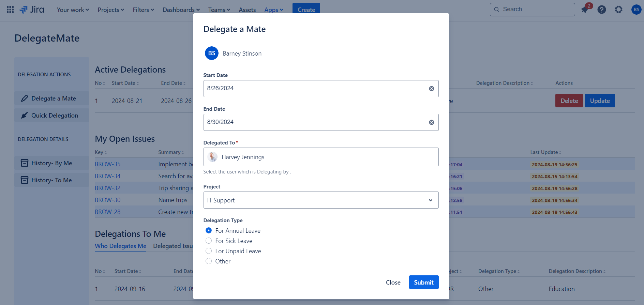Delete the active delegation
Image resolution: width=644 pixels, height=305 pixels.
[x=569, y=101]
